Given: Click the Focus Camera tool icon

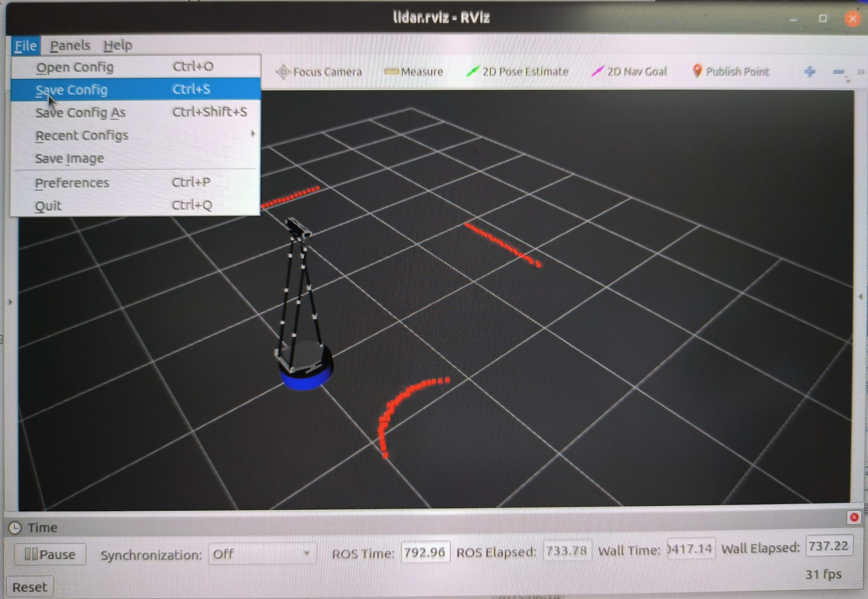Looking at the screenshot, I should (283, 72).
